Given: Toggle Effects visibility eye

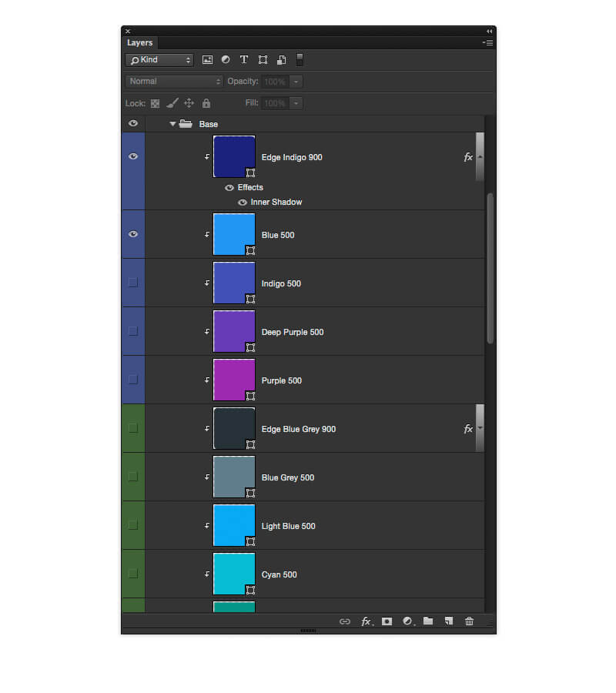Looking at the screenshot, I should coord(229,188).
